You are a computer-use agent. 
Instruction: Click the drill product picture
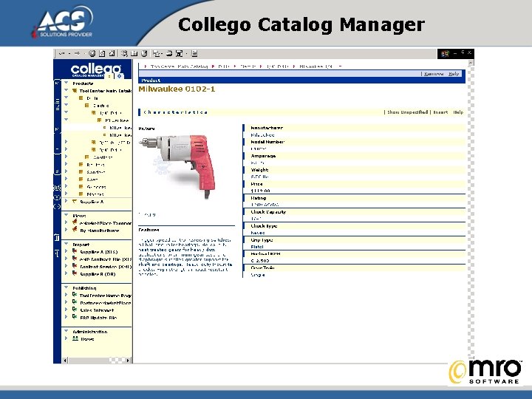coord(179,166)
